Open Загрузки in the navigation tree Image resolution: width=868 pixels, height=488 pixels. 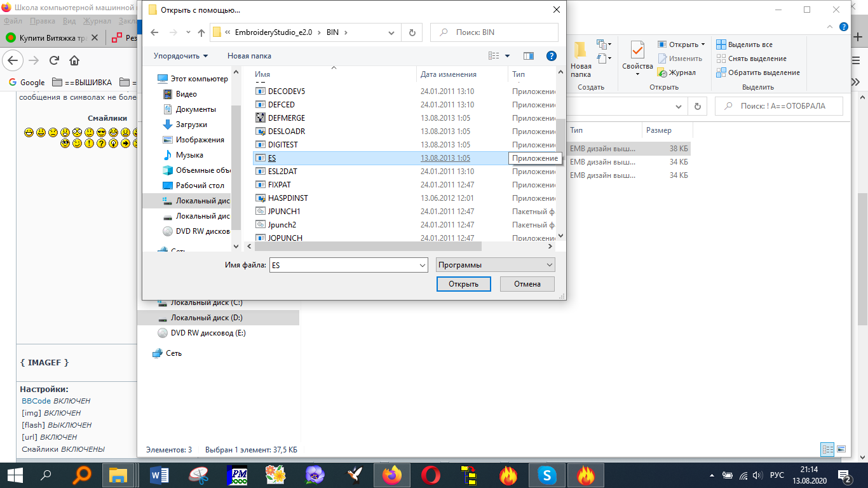pos(185,125)
